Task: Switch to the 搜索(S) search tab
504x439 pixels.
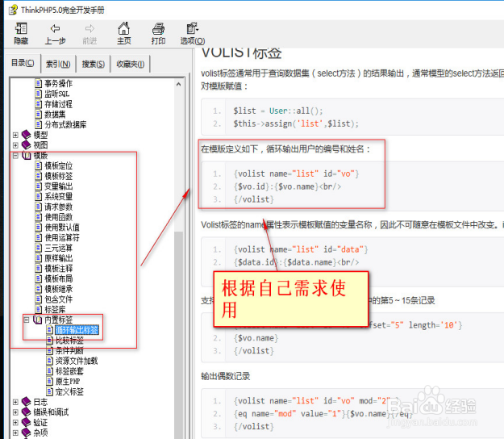Action: pyautogui.click(x=94, y=65)
